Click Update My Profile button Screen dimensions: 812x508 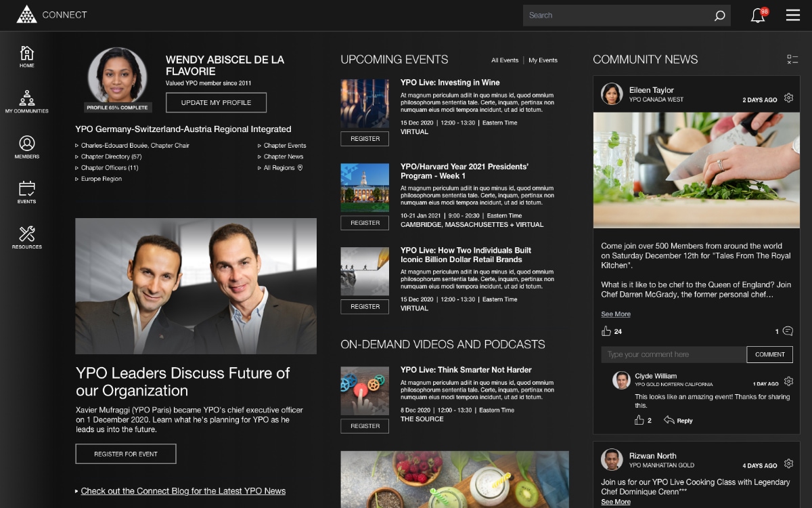216,102
